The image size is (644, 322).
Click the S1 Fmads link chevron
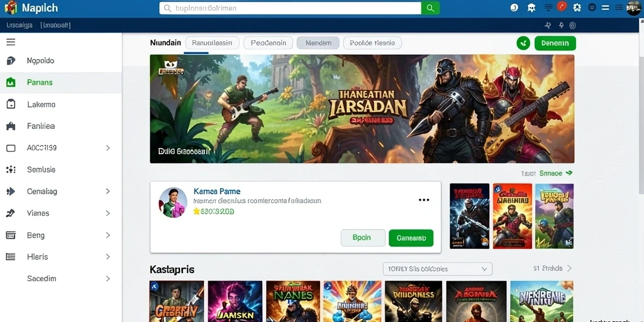tap(569, 269)
